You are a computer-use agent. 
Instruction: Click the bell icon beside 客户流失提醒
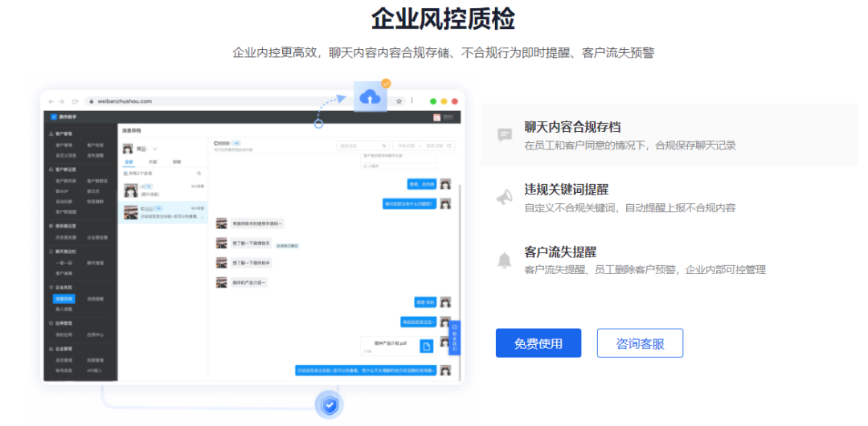click(504, 260)
